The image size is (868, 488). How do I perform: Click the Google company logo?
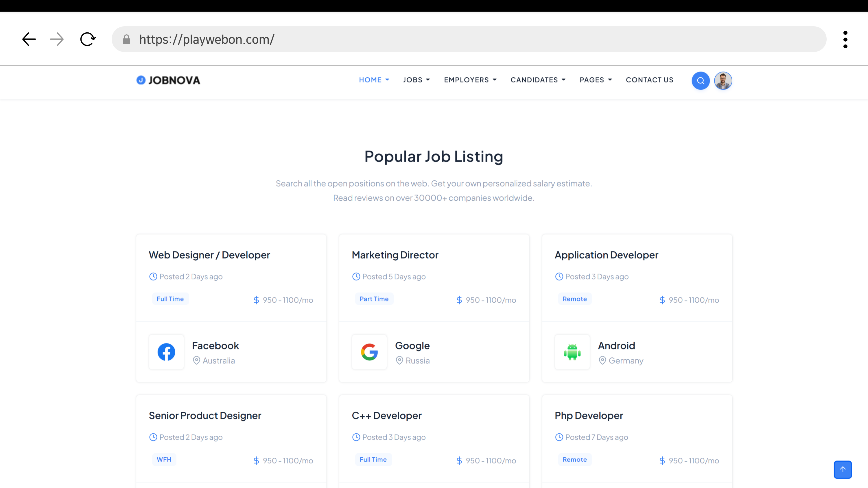tap(369, 352)
